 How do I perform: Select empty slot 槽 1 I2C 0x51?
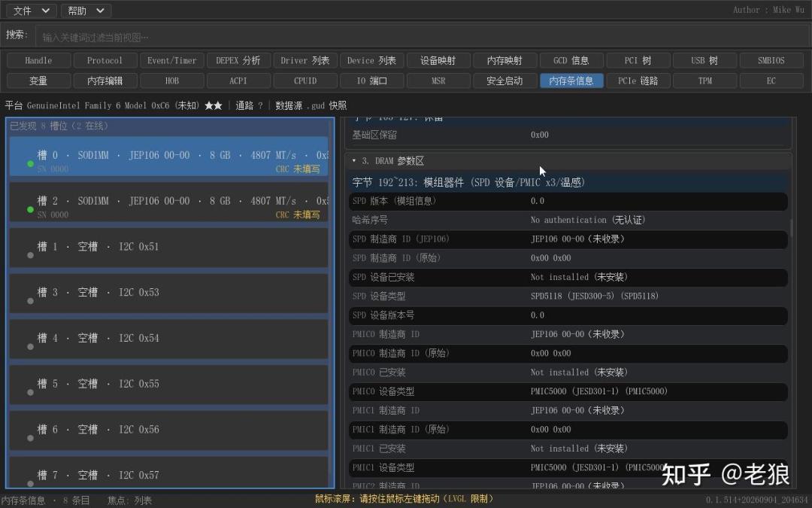click(x=169, y=248)
